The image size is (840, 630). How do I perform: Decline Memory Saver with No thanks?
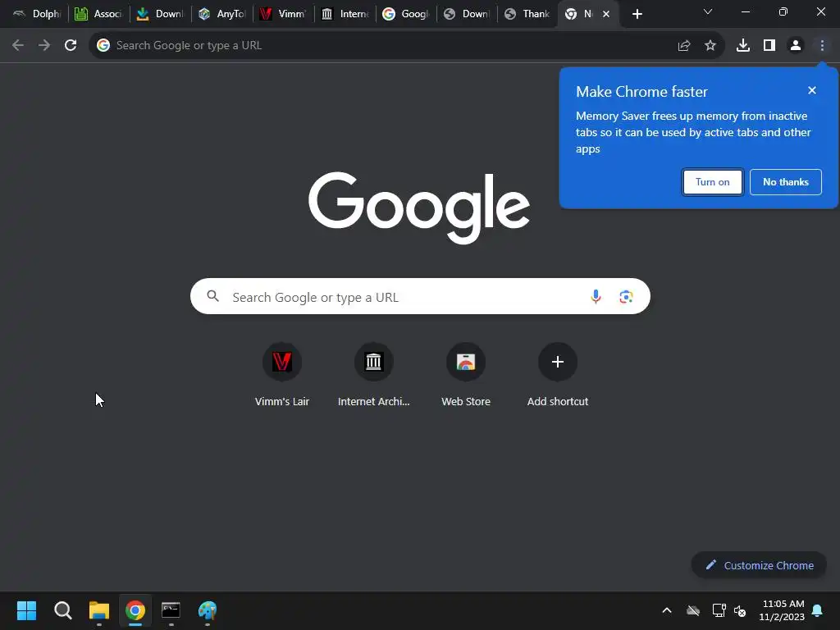point(785,182)
